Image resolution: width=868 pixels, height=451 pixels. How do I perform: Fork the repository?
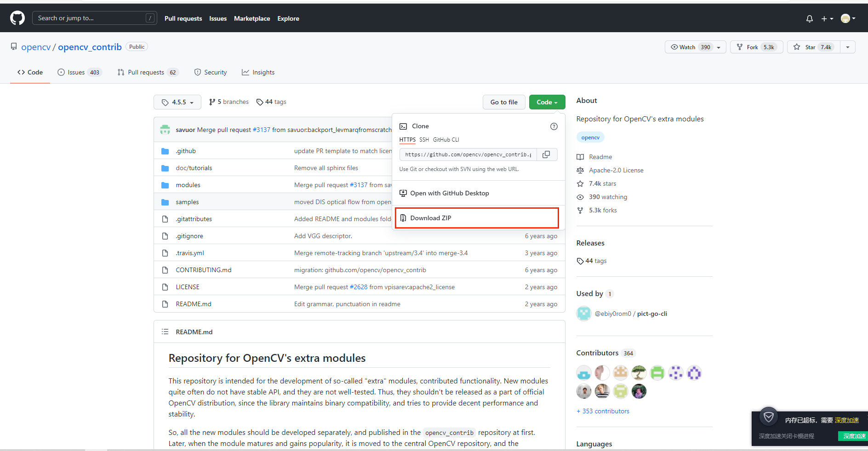coord(756,47)
